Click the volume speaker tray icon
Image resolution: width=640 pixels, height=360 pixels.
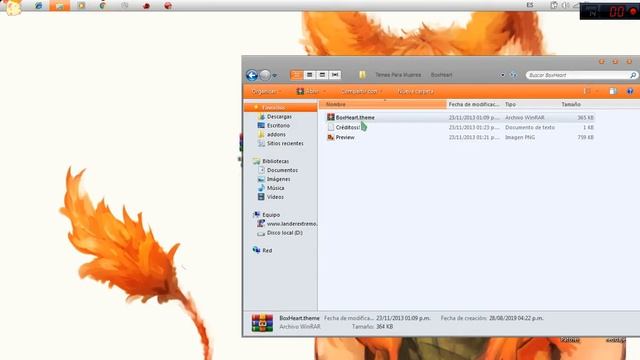click(565, 5)
